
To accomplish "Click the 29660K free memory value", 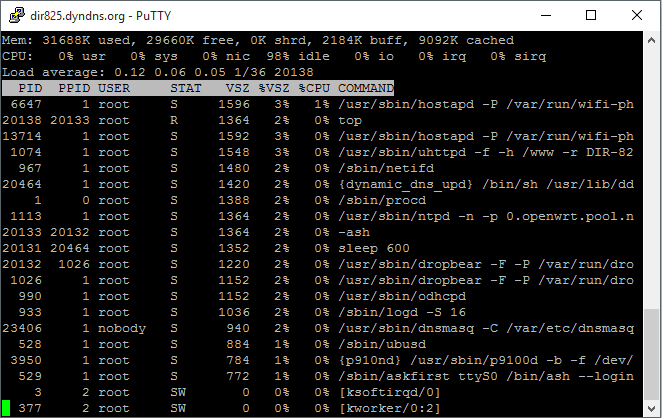I will coord(190,40).
